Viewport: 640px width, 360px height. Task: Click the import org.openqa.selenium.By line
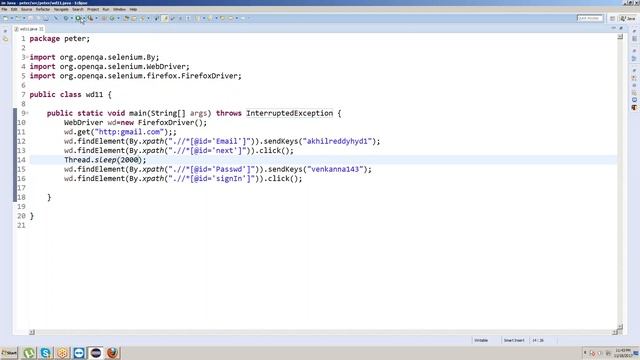94,57
